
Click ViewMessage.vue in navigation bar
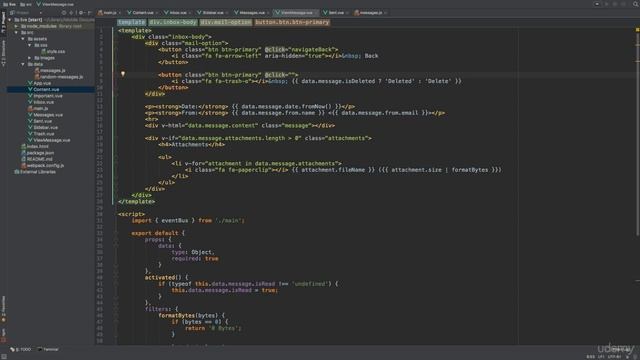coord(55,4)
